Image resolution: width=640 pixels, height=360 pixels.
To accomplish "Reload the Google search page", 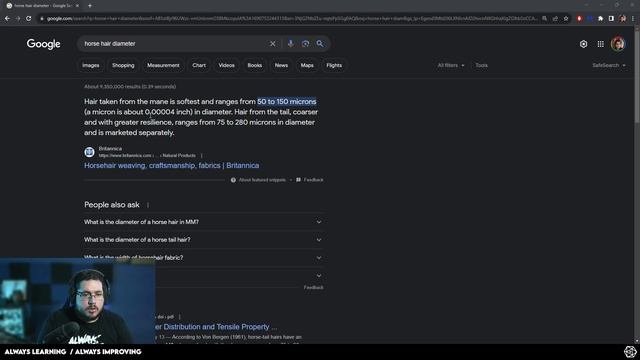I will [29, 18].
